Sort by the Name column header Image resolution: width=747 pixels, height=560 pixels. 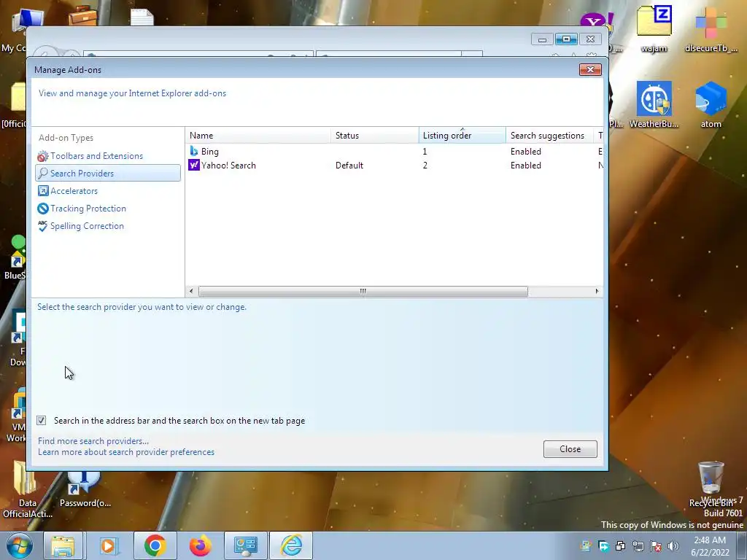258,136
